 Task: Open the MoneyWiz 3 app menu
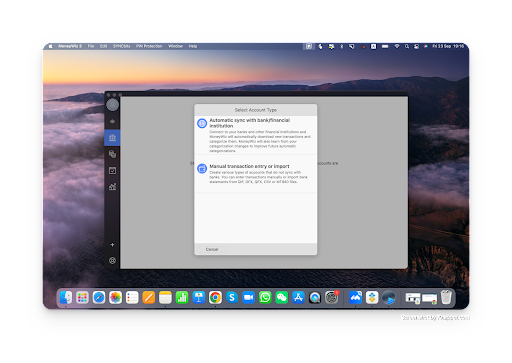pyautogui.click(x=70, y=46)
